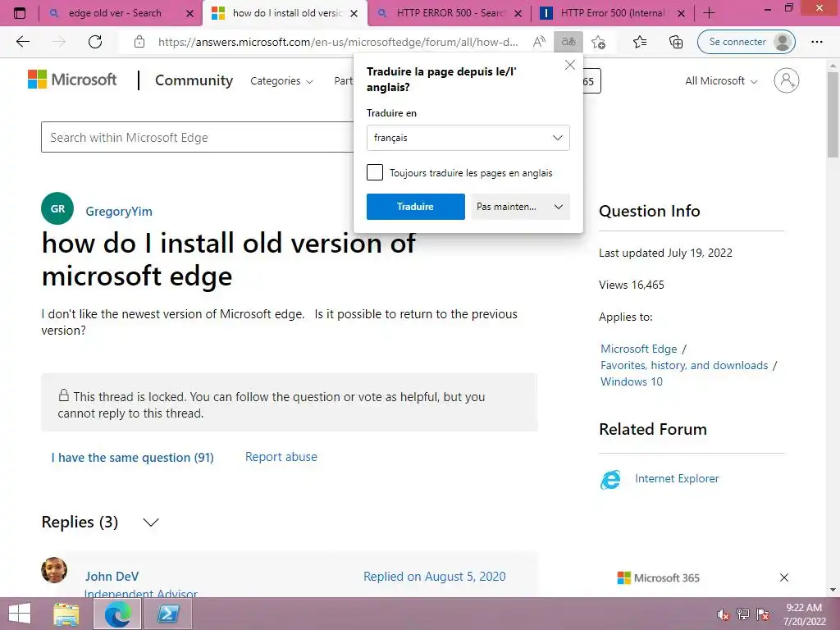Viewport: 840px width, 630px height.
Task: Click 'Replied on August 5, 2020' link
Action: coord(435,577)
